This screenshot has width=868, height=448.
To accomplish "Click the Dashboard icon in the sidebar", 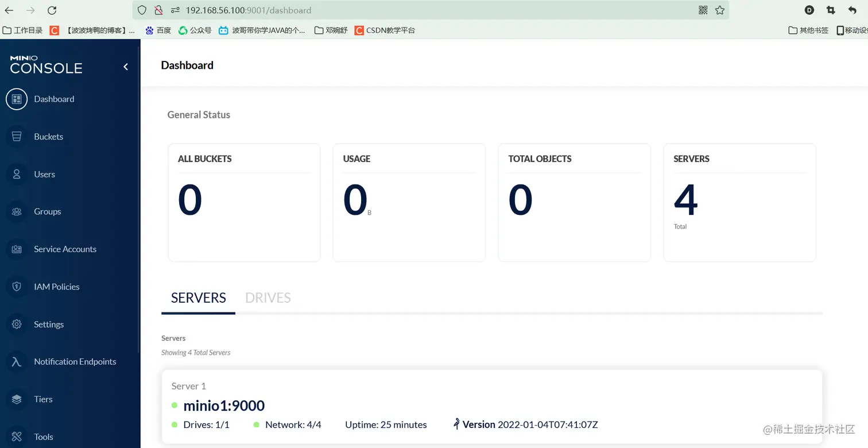I will coord(17,99).
